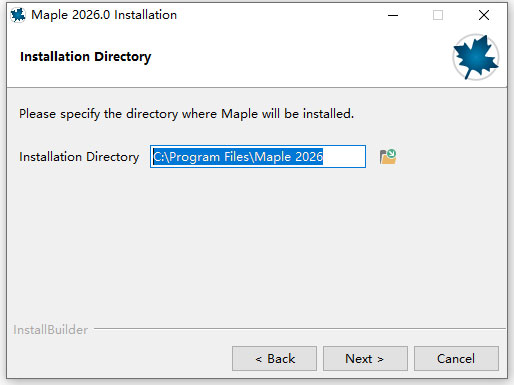Click blank space after path inside directory field
This screenshot has width=514, height=385.
point(344,157)
